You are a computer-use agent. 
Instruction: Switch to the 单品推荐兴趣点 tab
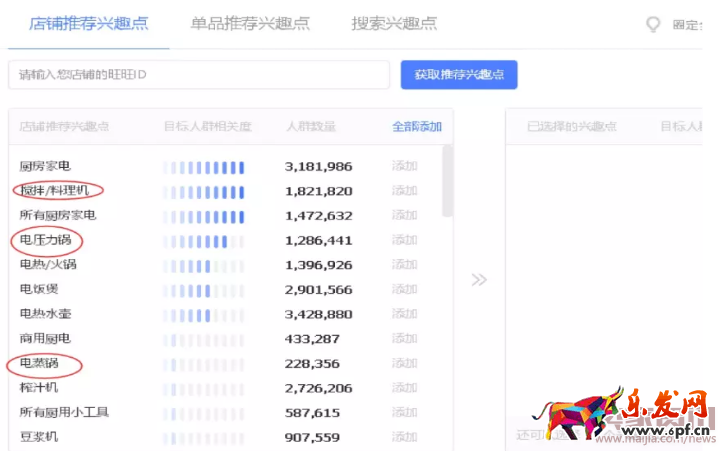pyautogui.click(x=250, y=23)
